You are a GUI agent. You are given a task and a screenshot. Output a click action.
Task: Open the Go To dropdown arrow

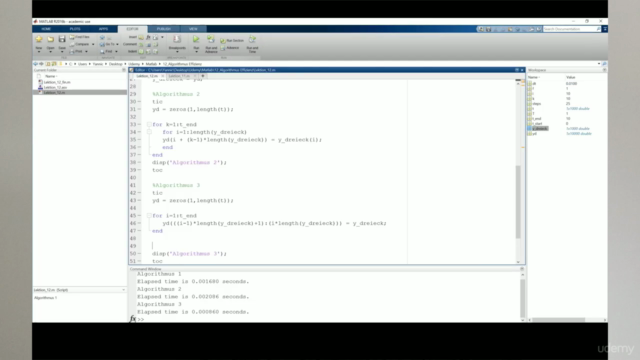[x=117, y=44]
